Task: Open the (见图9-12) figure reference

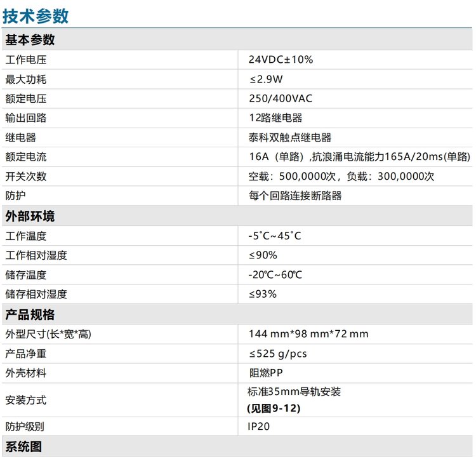Action: coord(274,408)
